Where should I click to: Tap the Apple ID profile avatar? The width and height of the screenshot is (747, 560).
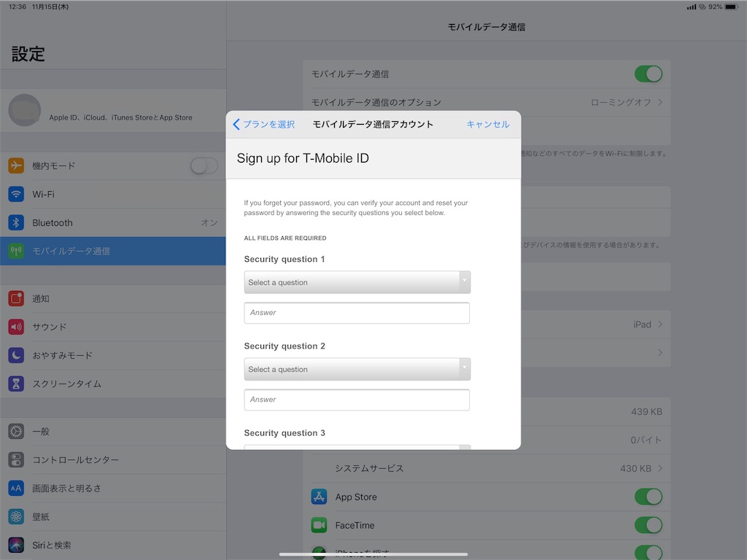click(25, 111)
